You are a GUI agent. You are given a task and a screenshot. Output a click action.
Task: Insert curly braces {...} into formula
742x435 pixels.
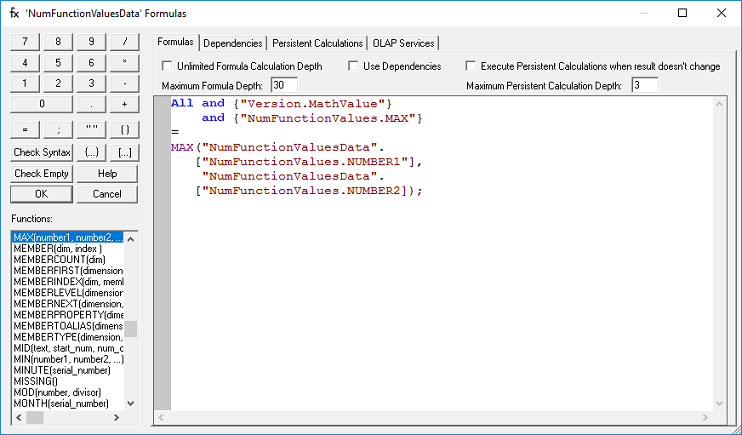tap(91, 152)
